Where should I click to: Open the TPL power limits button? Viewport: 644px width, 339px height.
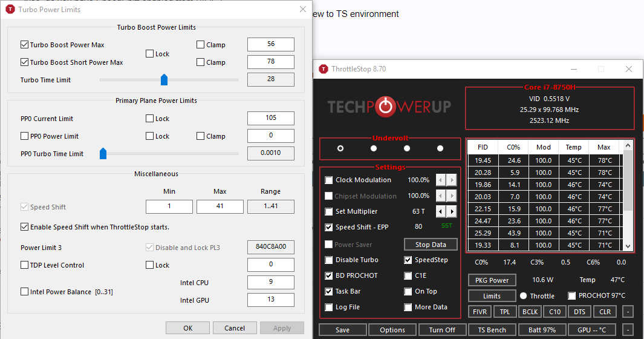(x=504, y=312)
